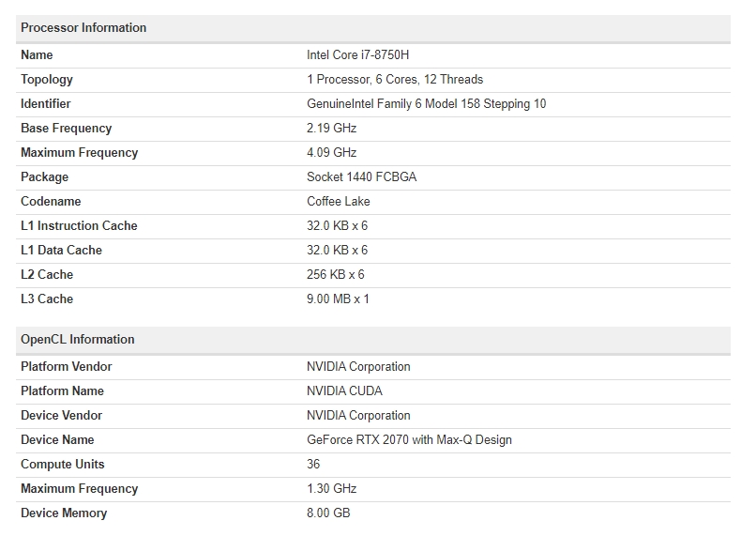
Task: Click the Platform Vendor label
Action: [x=66, y=367]
